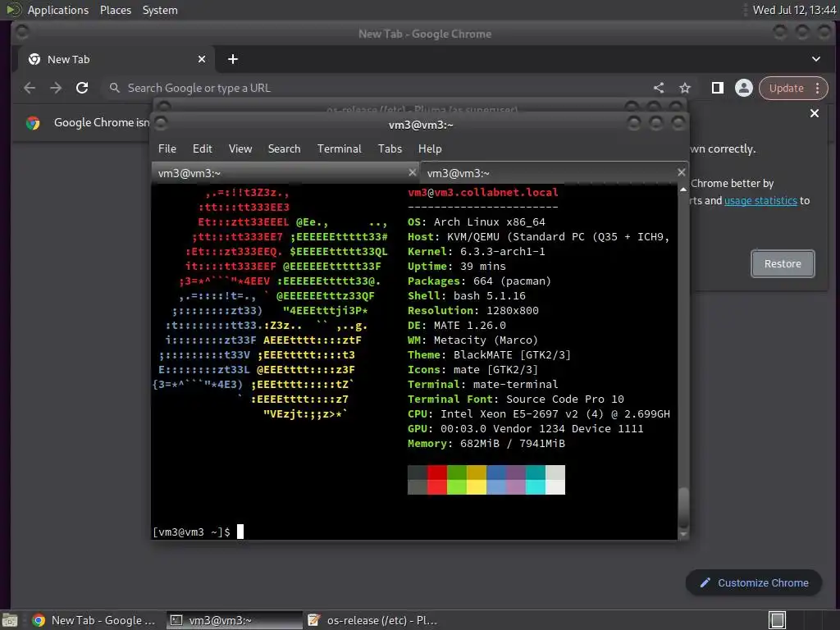Click show desktop icon in taskbar
Screen dimensions: 840x630
coord(9,620)
